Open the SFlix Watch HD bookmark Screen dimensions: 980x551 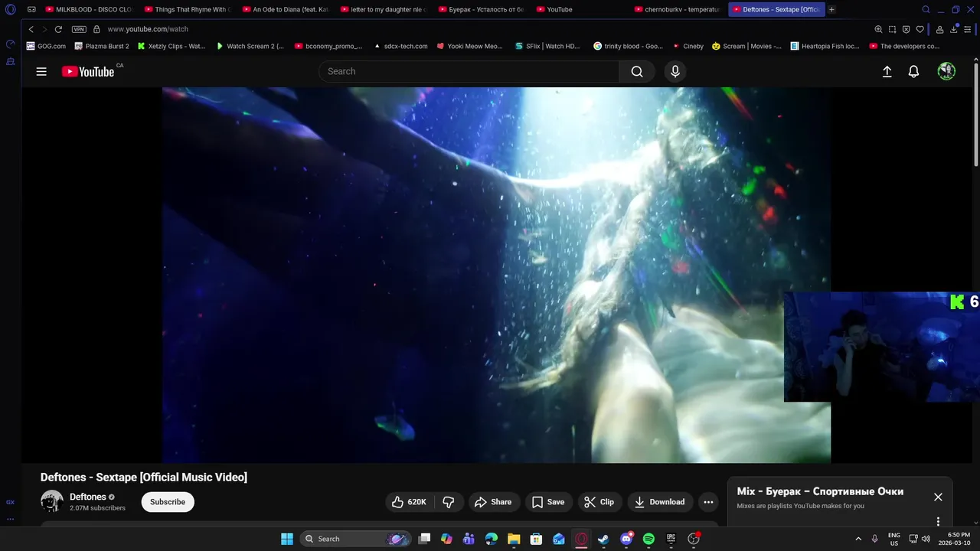pos(548,46)
